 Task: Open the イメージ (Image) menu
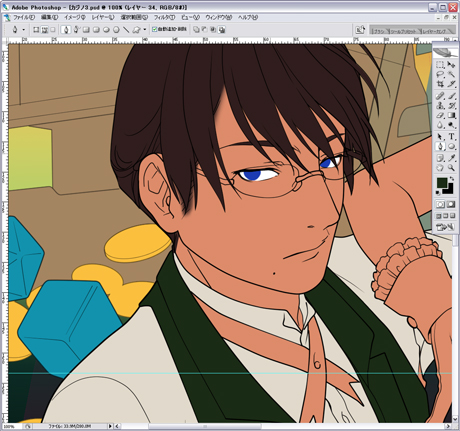click(75, 17)
